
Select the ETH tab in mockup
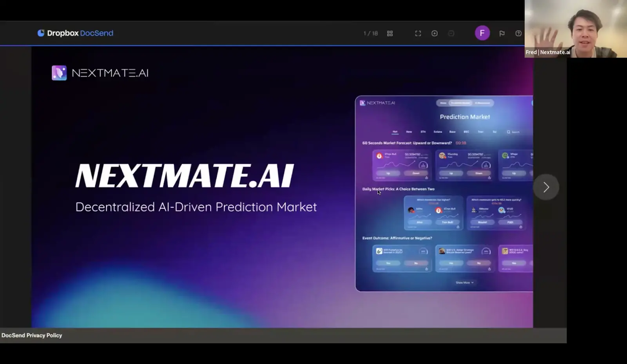[423, 132]
